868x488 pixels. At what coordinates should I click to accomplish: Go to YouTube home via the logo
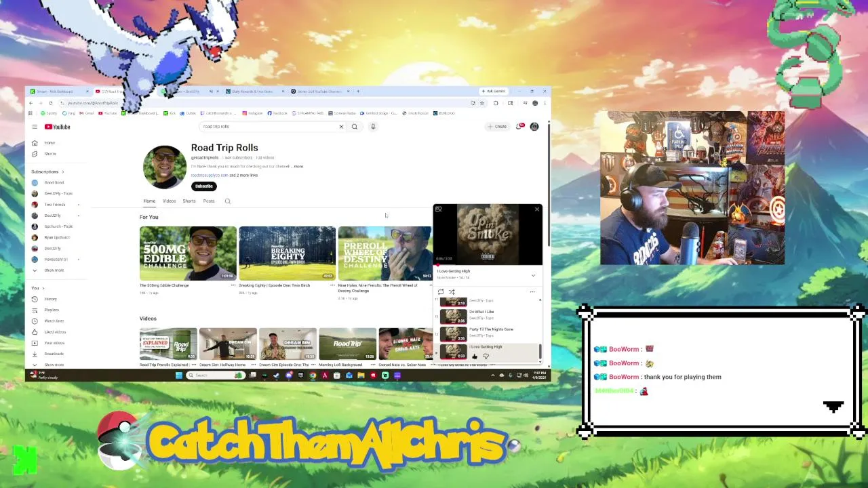pyautogui.click(x=58, y=127)
